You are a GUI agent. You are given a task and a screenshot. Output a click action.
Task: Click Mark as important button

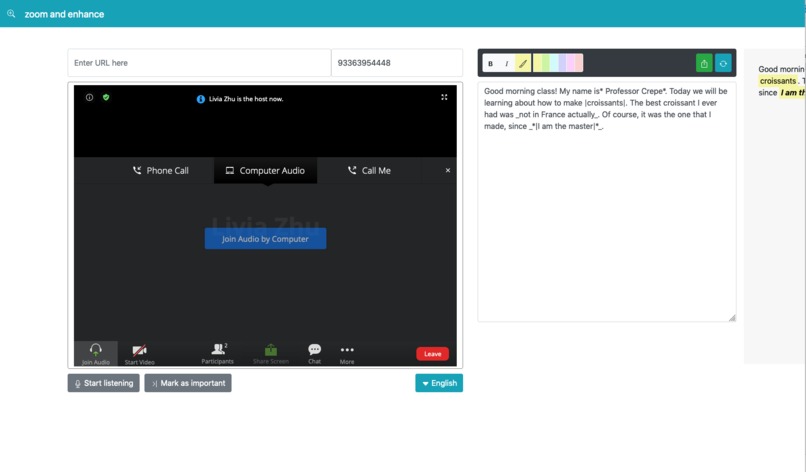coord(188,383)
